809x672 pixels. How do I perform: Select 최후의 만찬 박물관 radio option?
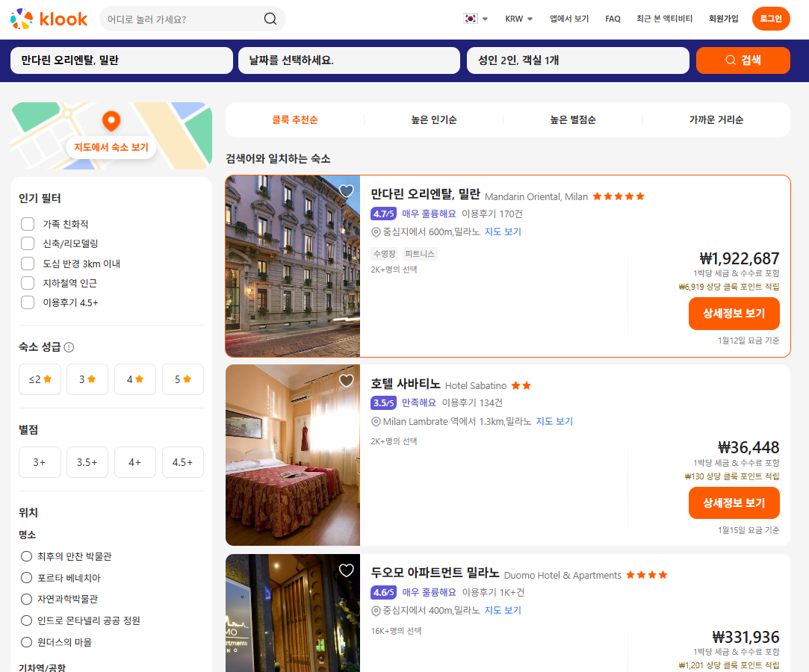(26, 556)
